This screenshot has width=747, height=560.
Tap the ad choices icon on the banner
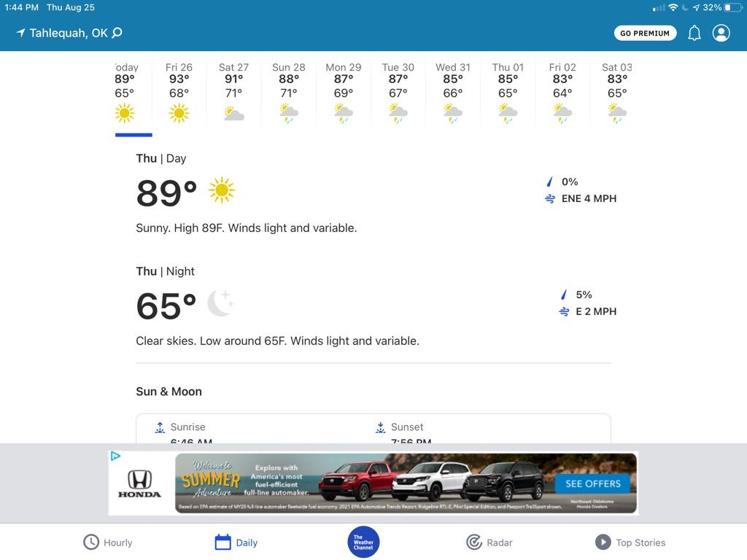click(115, 456)
